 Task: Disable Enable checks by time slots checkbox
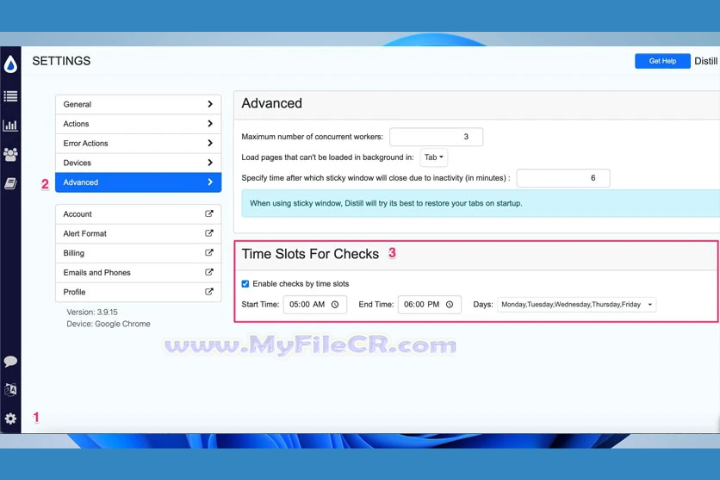(x=245, y=284)
